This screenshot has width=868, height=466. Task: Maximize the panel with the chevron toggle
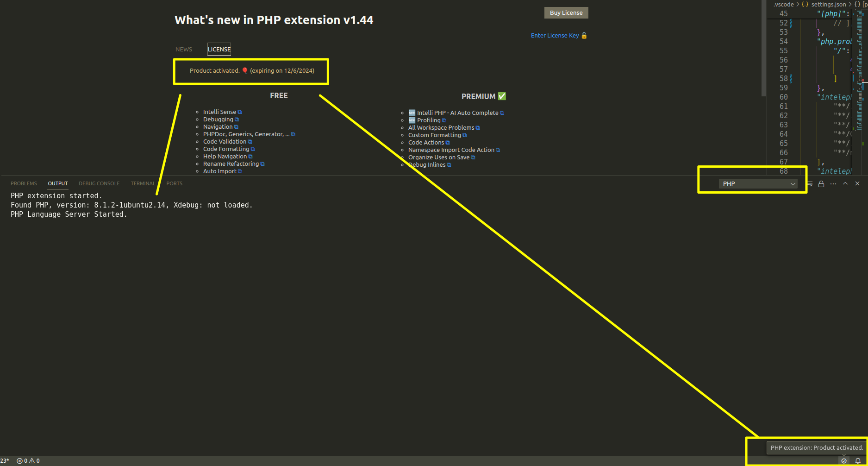pyautogui.click(x=845, y=184)
